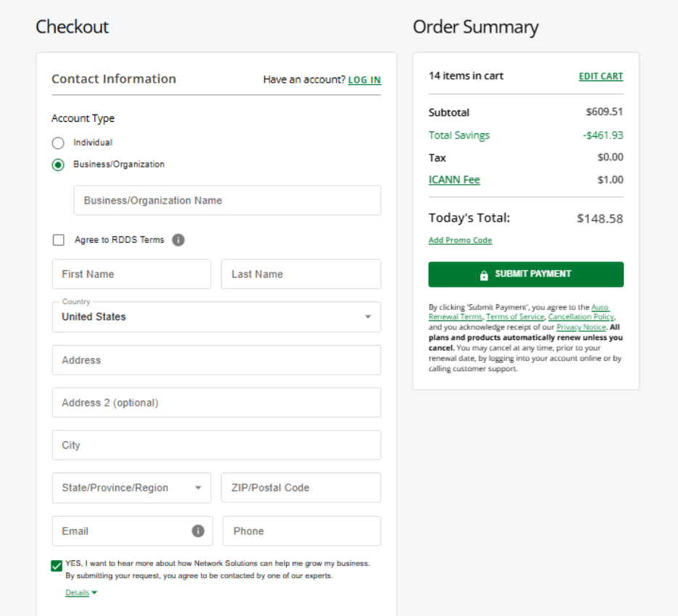Check the Agree to RDDS Terms box

click(x=59, y=240)
